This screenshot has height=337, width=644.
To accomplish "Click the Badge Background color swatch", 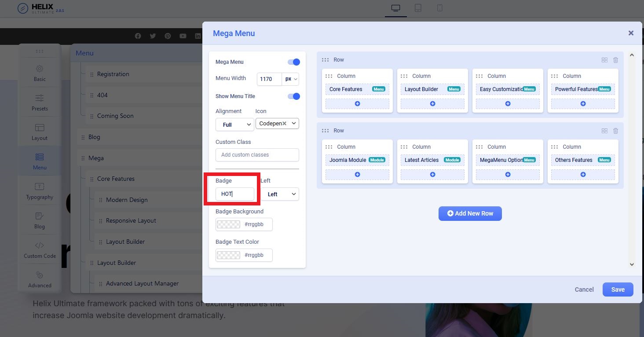I will [229, 224].
